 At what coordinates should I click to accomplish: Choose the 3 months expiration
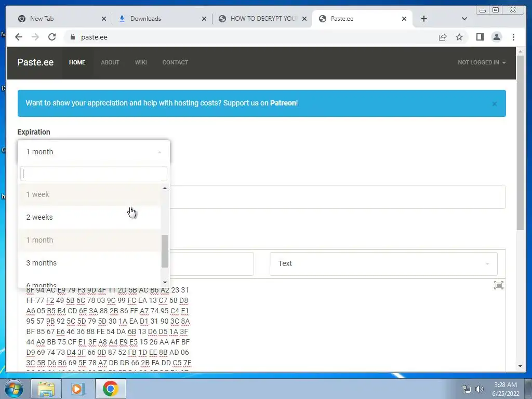click(89, 263)
